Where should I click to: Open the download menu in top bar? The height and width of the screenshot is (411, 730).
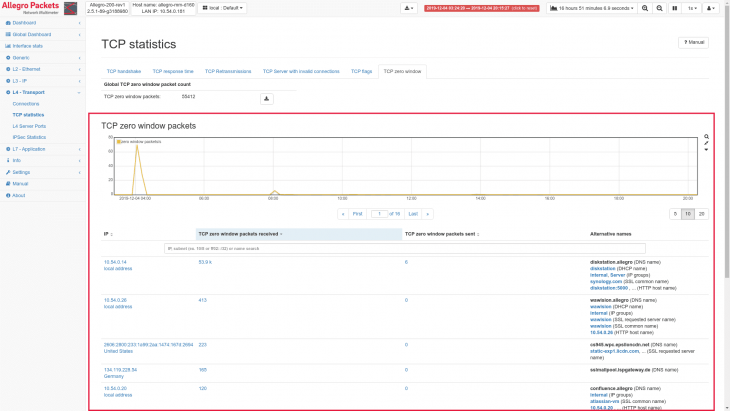(x=409, y=8)
